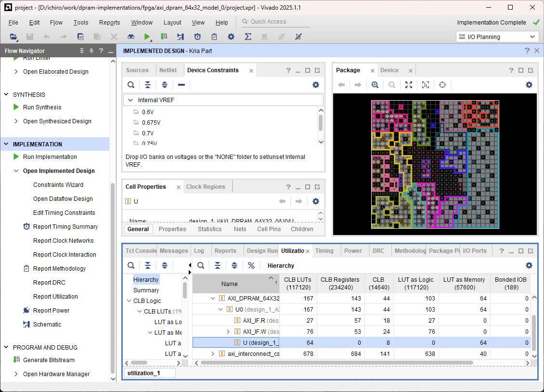Switch to the Clock Regions tab
This screenshot has height=392, width=544.
206,187
